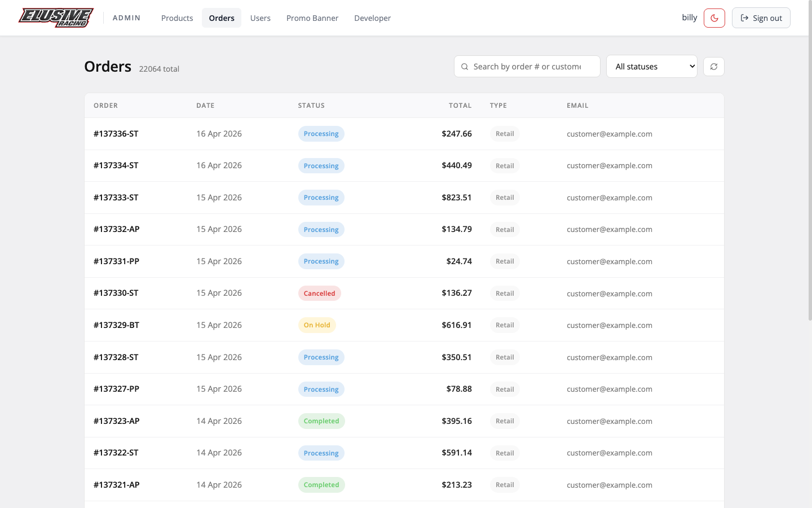Click the Sign out button

761,18
